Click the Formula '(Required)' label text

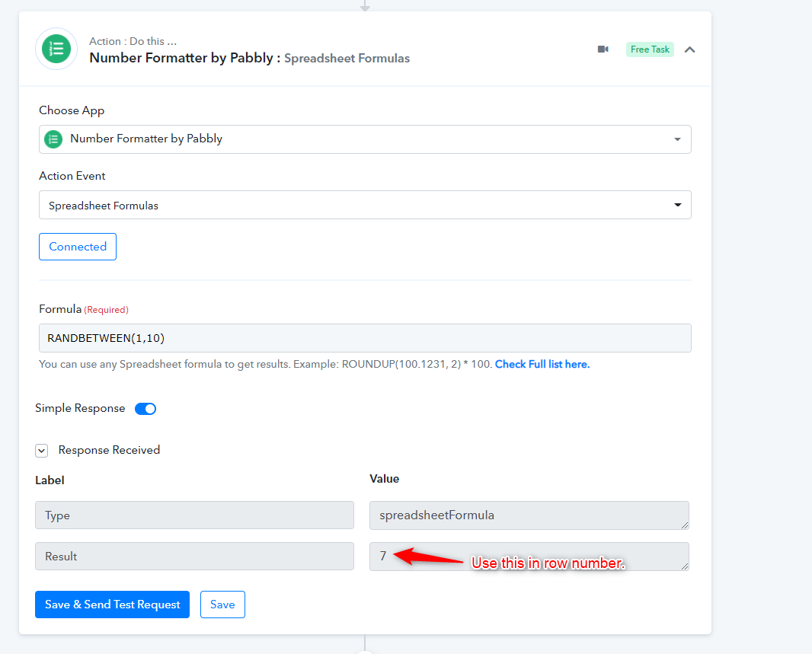tap(106, 310)
